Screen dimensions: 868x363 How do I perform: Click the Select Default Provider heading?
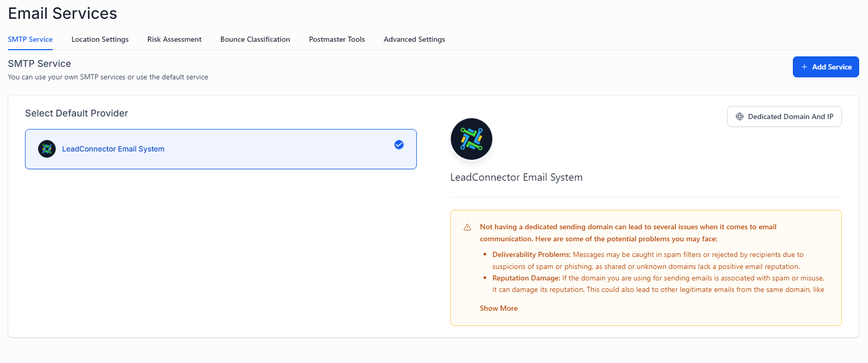click(x=77, y=113)
